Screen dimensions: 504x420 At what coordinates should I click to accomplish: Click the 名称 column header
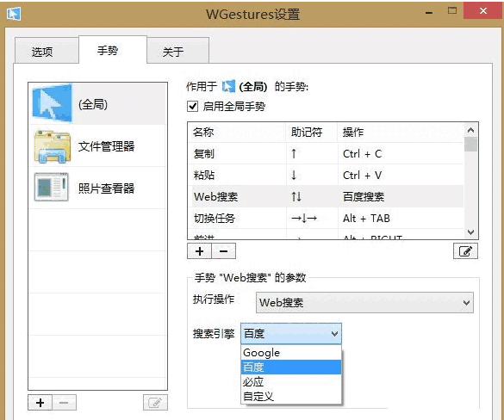coord(237,133)
